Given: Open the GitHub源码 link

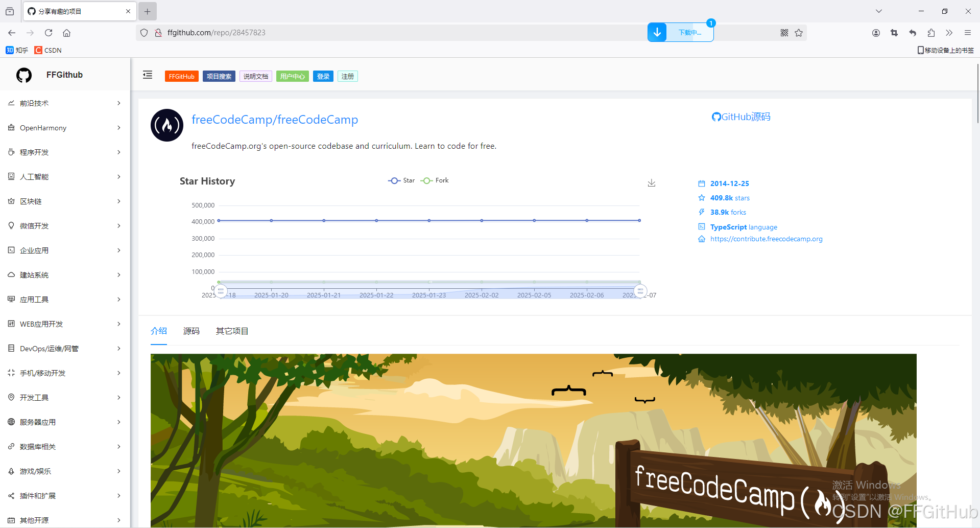Looking at the screenshot, I should [x=741, y=117].
